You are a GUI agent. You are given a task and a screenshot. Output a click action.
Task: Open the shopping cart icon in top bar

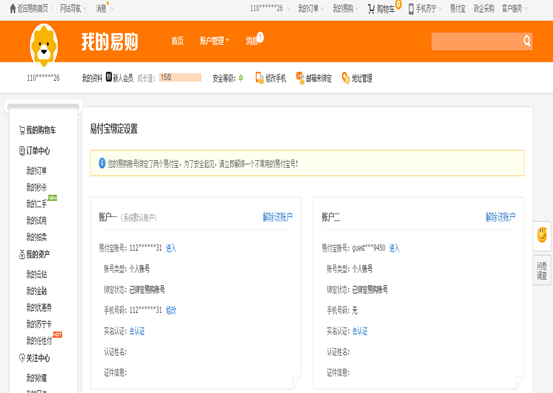(371, 9)
